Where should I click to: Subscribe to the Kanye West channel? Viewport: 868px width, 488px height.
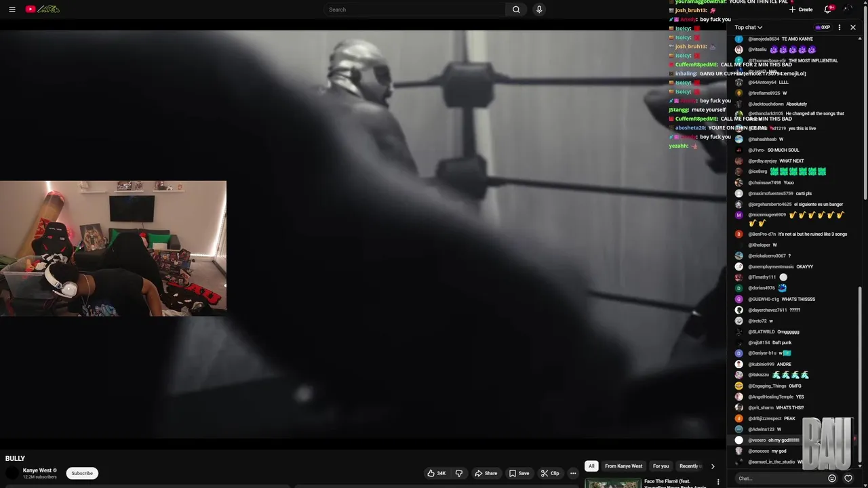click(x=82, y=473)
